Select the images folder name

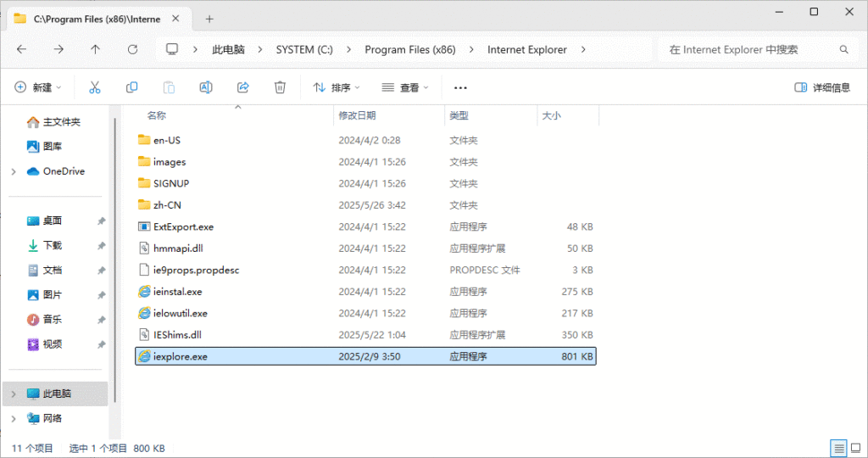pyautogui.click(x=170, y=162)
